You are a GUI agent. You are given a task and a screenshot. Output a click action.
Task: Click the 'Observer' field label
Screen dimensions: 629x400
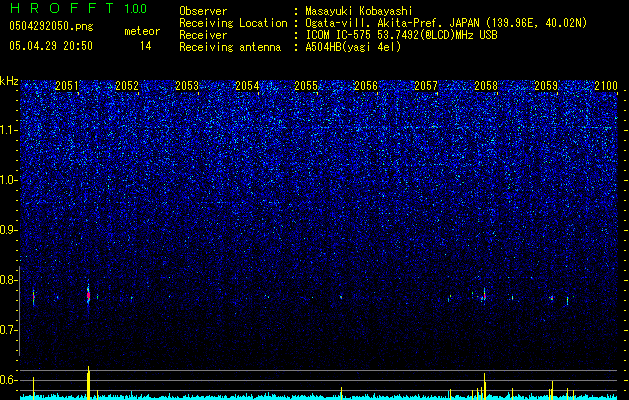click(x=203, y=11)
